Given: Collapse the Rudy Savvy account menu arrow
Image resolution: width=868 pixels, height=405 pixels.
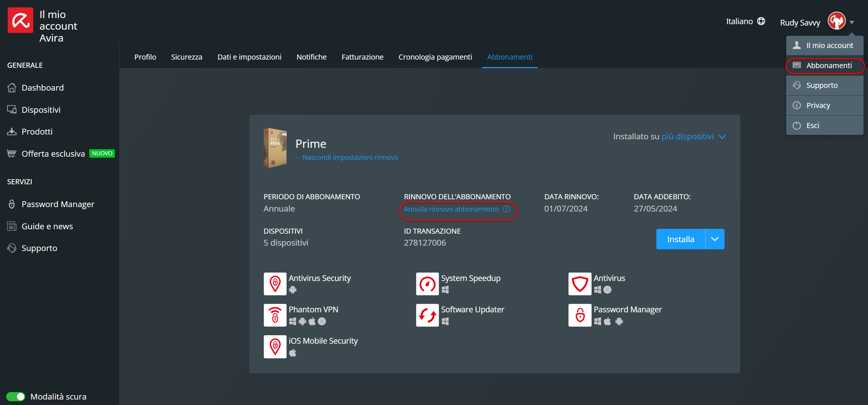Looking at the screenshot, I should [852, 22].
